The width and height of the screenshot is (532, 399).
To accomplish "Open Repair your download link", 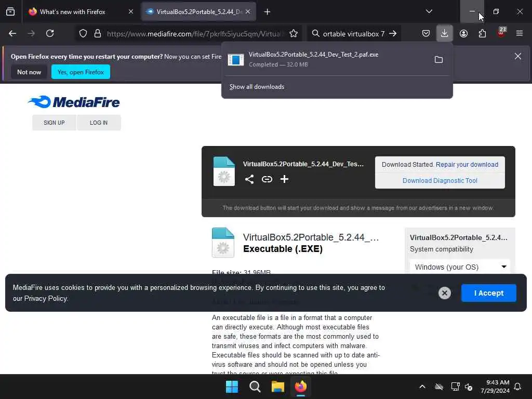I will tap(467, 165).
